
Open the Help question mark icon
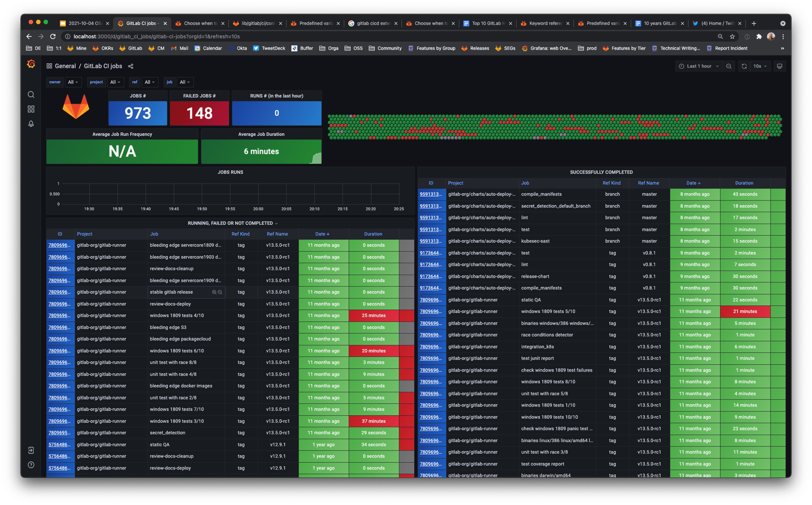31,465
